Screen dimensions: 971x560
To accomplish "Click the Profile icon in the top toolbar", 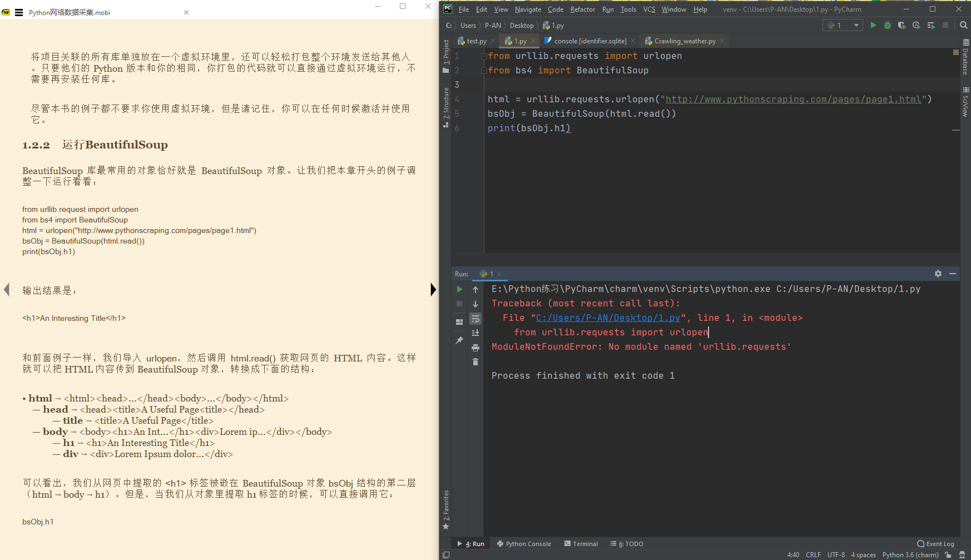I will 916,25.
